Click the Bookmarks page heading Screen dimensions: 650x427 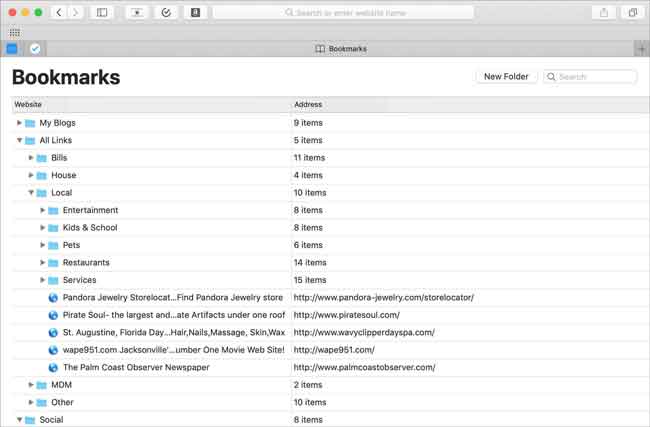[66, 77]
